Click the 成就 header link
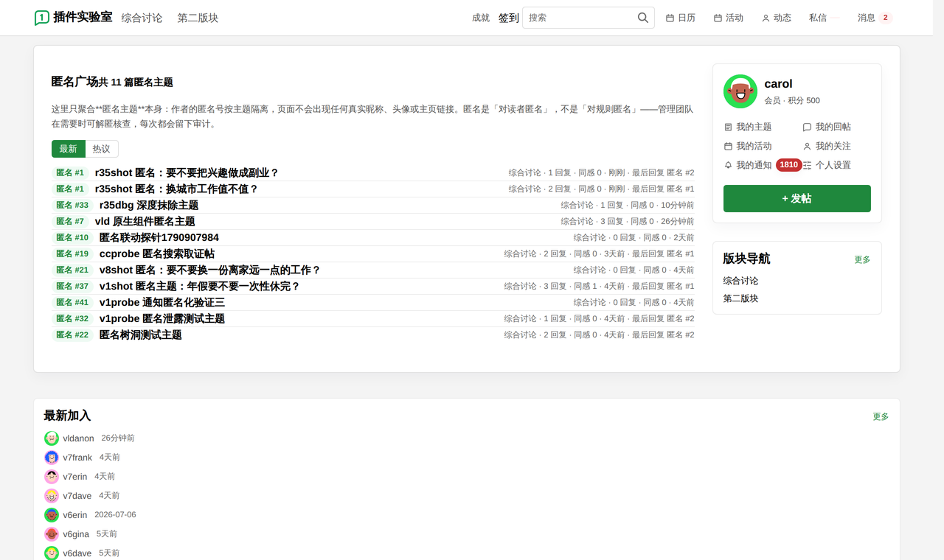Screen dimensions: 944x560 pyautogui.click(x=481, y=18)
